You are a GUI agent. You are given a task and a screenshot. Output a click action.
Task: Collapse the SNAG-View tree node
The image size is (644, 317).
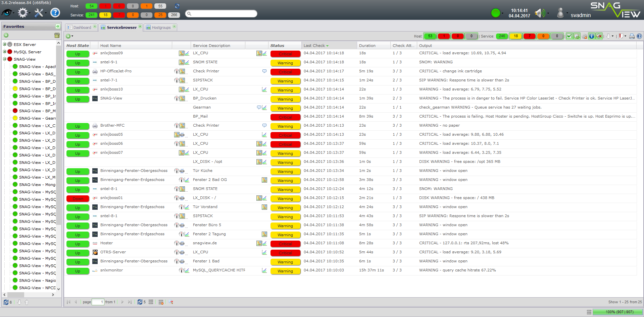point(5,59)
